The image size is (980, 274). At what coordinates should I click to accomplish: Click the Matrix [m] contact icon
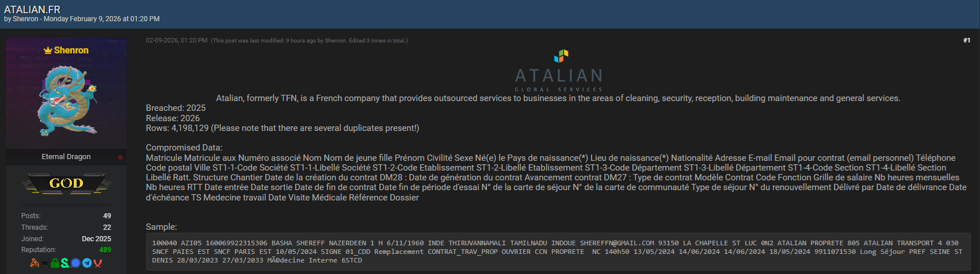45,263
